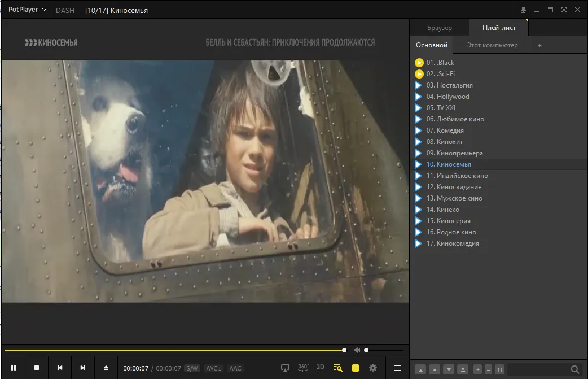This screenshot has width=588, height=379.
Task: Remove an item from the playlist
Action: click(488, 369)
